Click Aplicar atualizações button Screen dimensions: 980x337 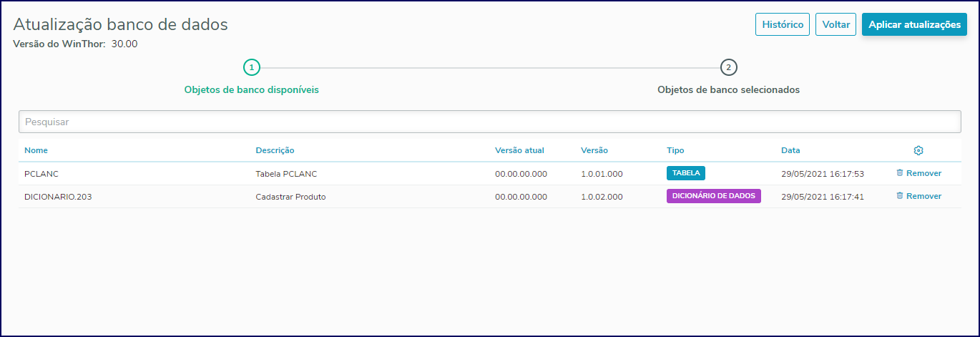[x=914, y=24]
